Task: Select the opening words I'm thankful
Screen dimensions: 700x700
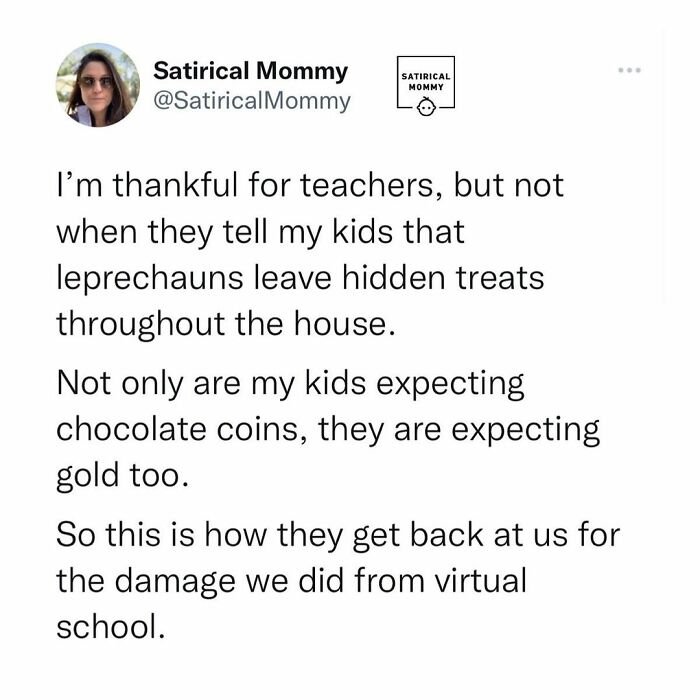Action: [x=147, y=185]
